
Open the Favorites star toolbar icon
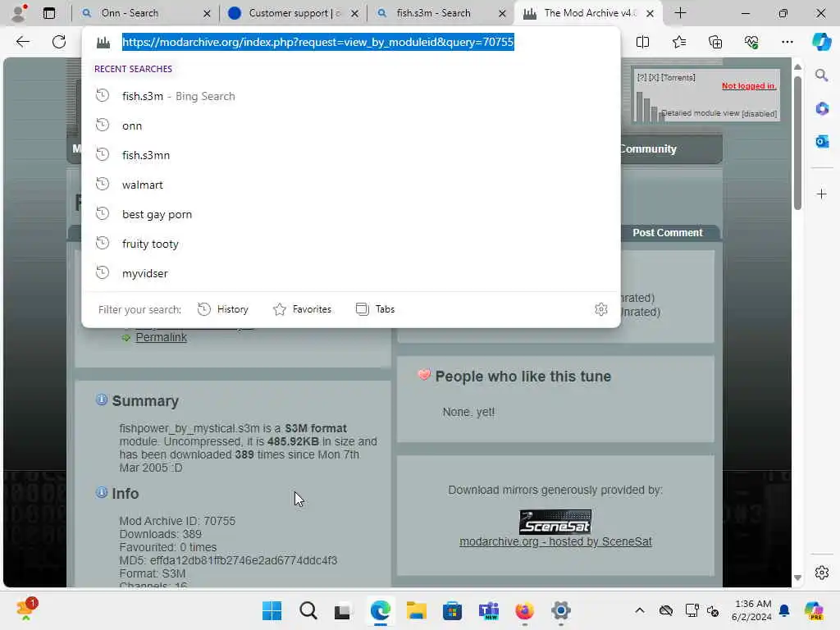coord(678,42)
